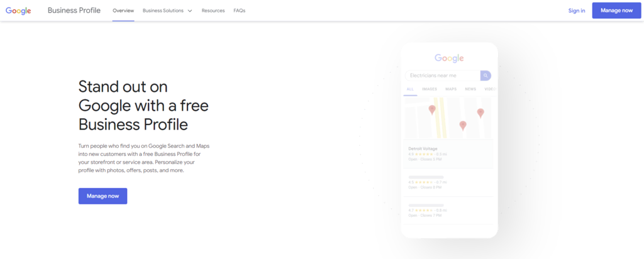Image resolution: width=644 pixels, height=259 pixels.
Task: Click the 'Electricians near me' search field
Action: [x=443, y=75]
